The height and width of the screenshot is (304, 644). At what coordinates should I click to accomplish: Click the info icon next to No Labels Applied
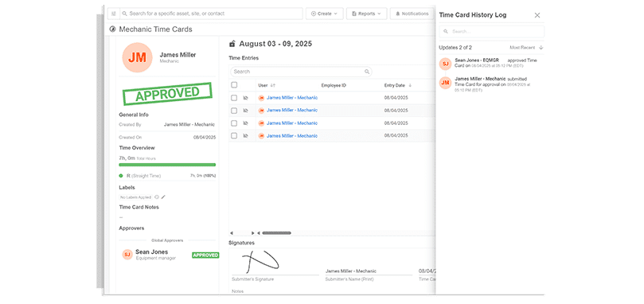pos(157,197)
